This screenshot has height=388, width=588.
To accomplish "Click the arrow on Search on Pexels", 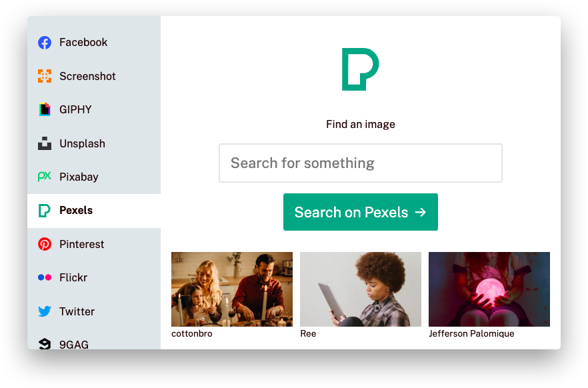I will tap(421, 213).
